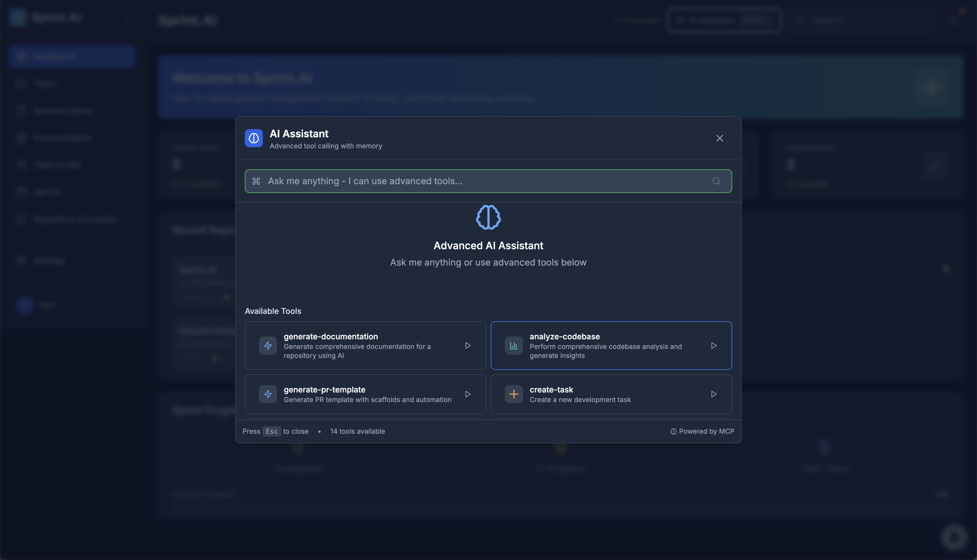Screen dimensions: 977x560
Task: Click the orange plus icon for create-task
Action: point(513,394)
